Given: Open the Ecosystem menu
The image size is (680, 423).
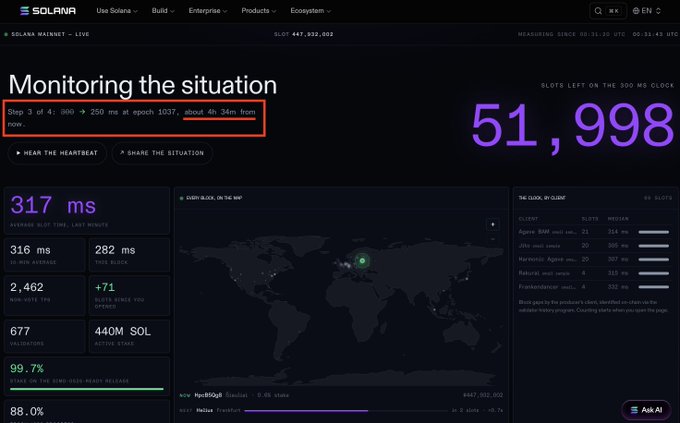Looking at the screenshot, I should tap(311, 11).
